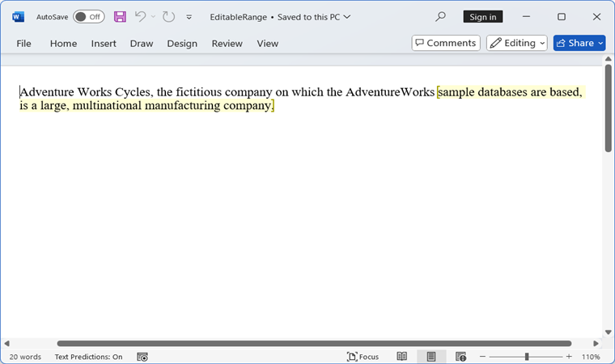Save the document with the disk icon

click(120, 17)
